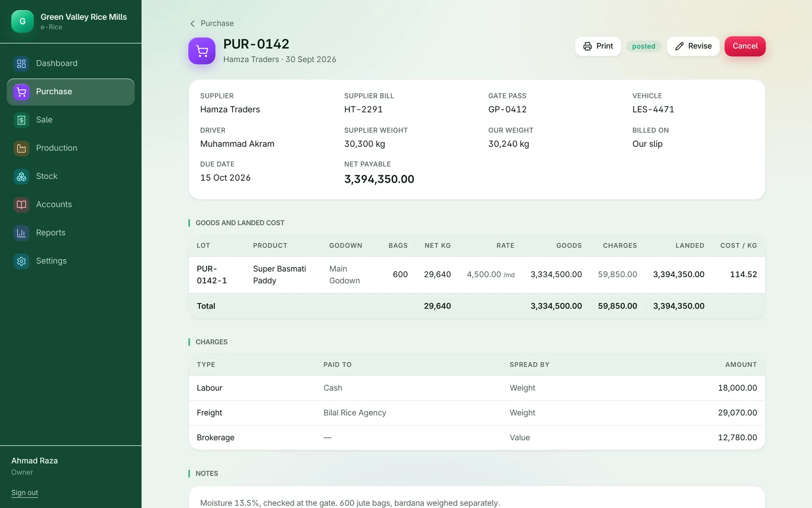Click the Accounts book icon
Viewport: 812px width, 508px height.
(22, 205)
